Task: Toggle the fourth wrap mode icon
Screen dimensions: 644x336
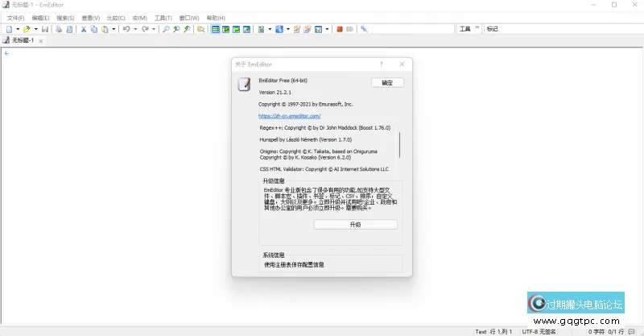Action: tap(246, 29)
